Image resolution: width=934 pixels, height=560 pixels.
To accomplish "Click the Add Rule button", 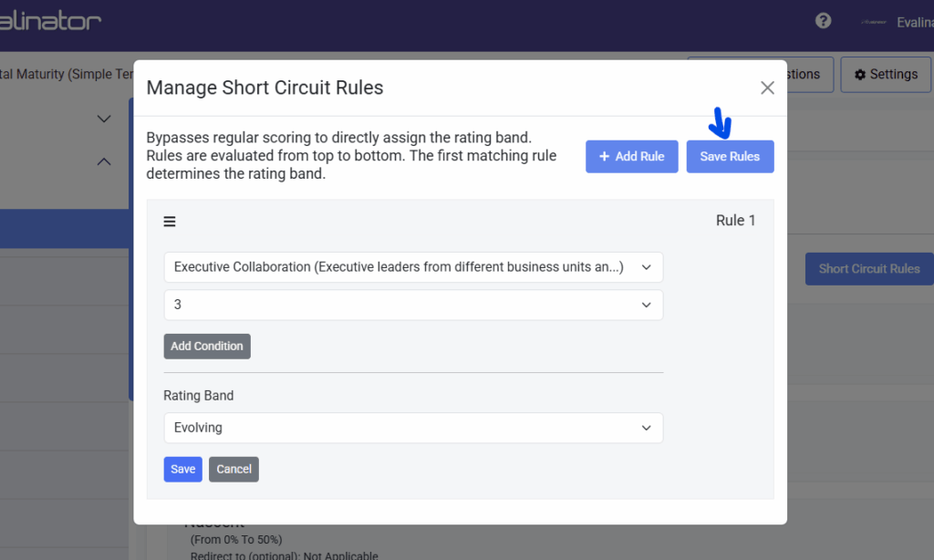I will click(631, 157).
